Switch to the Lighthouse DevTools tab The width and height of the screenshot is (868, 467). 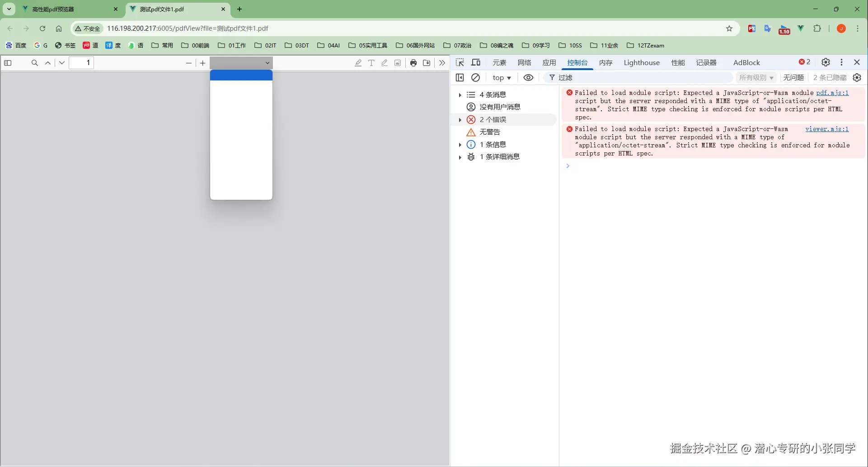pos(642,63)
